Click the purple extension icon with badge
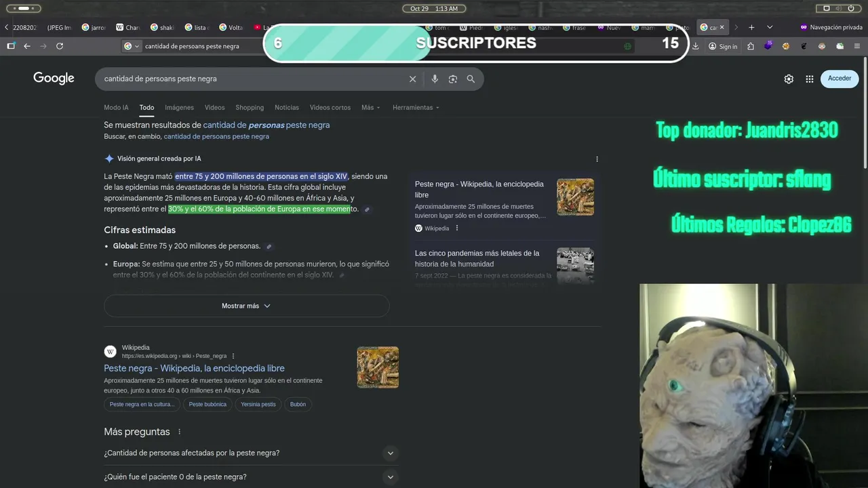 tap(768, 46)
